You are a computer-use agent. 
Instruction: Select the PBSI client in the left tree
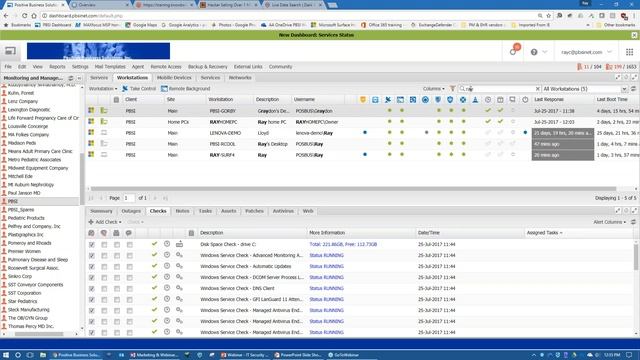[x=13, y=201]
